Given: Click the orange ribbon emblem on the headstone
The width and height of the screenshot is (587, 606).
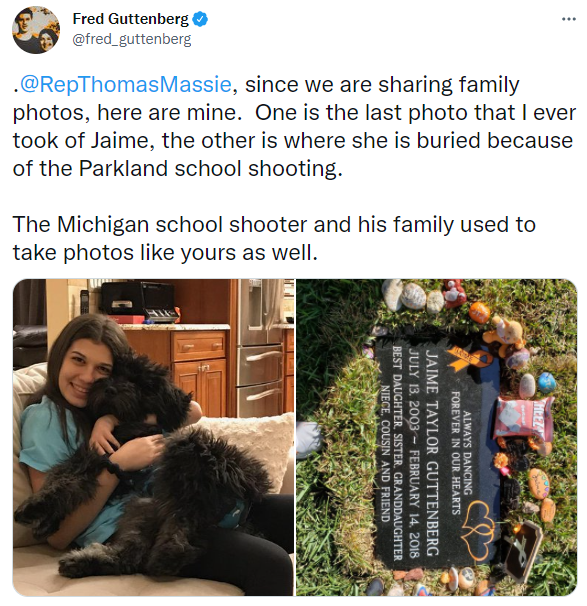Looking at the screenshot, I should (469, 357).
